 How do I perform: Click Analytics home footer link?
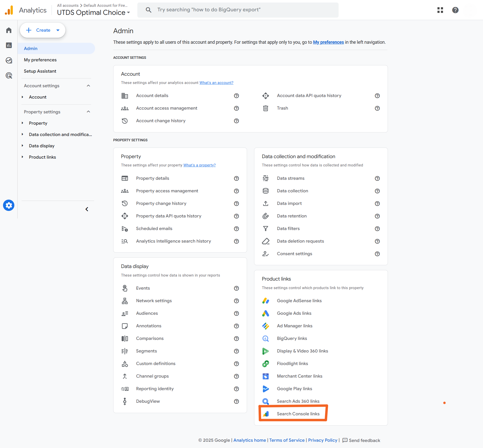(x=250, y=440)
